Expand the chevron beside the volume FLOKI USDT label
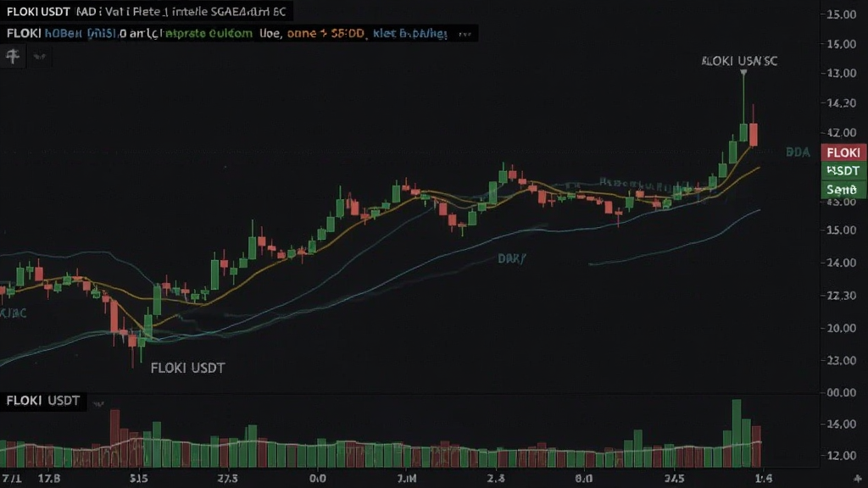Screen dimensions: 868x488 point(98,404)
